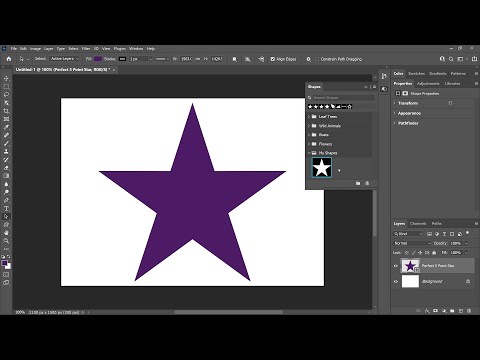Expand the Leaf Trees shapes folder
The width and height of the screenshot is (480, 360).
point(309,117)
